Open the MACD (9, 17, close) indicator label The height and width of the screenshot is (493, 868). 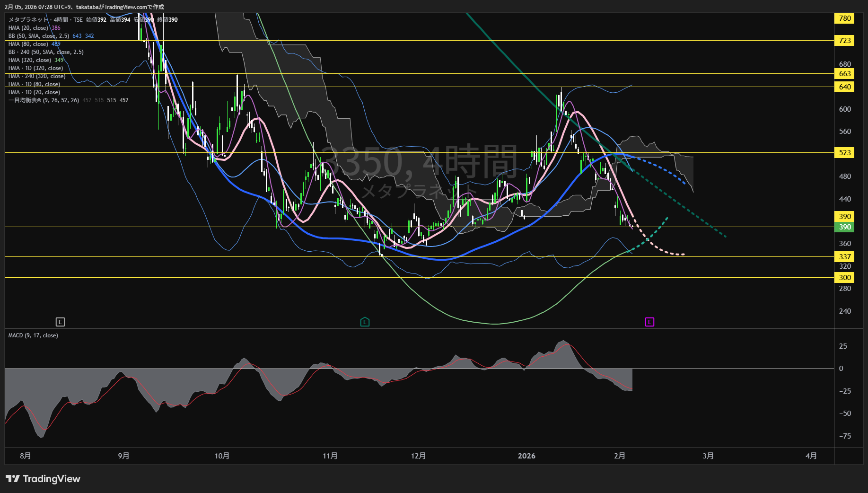click(33, 335)
